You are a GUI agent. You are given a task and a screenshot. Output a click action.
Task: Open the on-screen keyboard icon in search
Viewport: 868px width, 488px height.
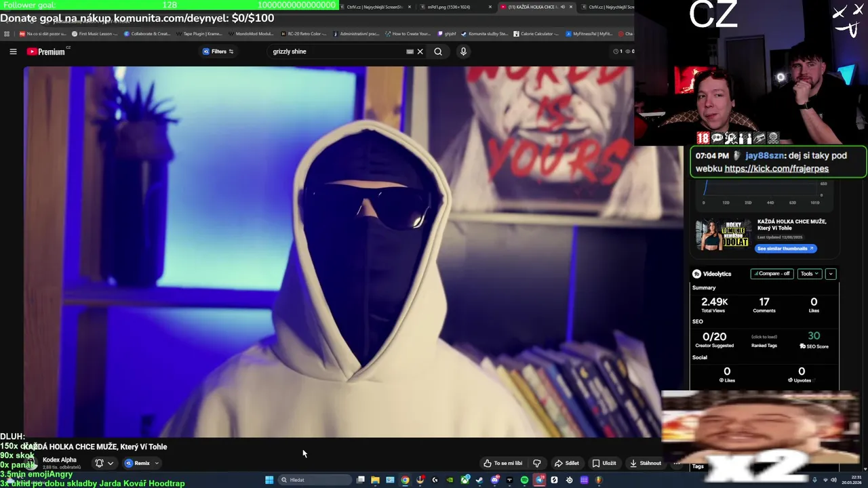click(x=410, y=52)
